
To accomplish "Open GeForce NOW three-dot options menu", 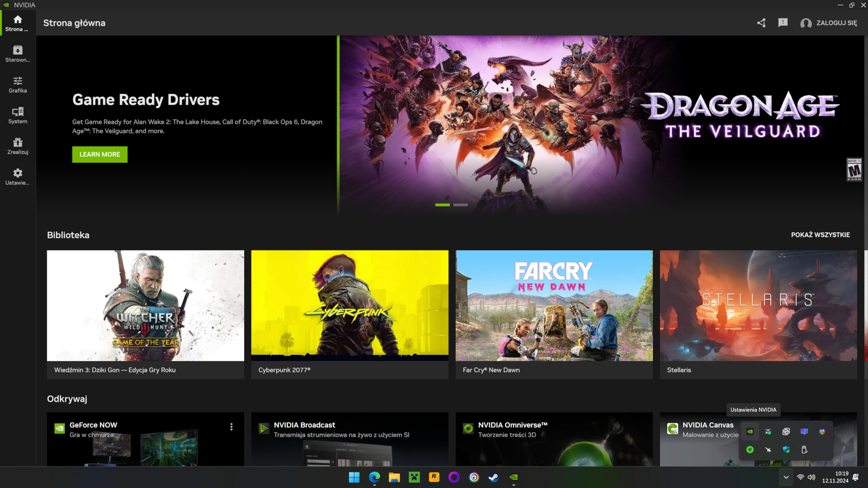I will [231, 427].
